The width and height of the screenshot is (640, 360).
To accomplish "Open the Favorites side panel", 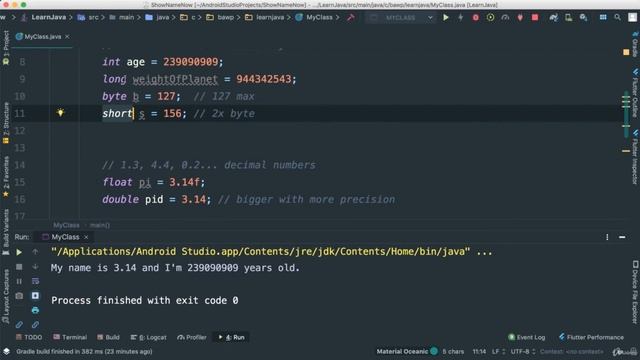I will click(6, 176).
